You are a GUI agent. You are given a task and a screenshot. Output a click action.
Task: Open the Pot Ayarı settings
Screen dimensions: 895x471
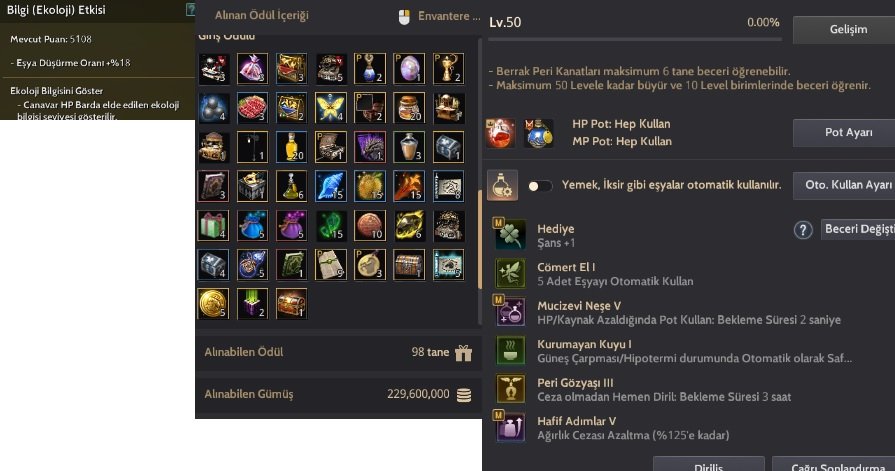point(848,132)
